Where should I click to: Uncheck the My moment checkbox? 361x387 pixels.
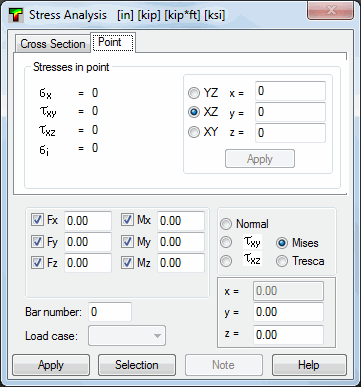click(127, 242)
